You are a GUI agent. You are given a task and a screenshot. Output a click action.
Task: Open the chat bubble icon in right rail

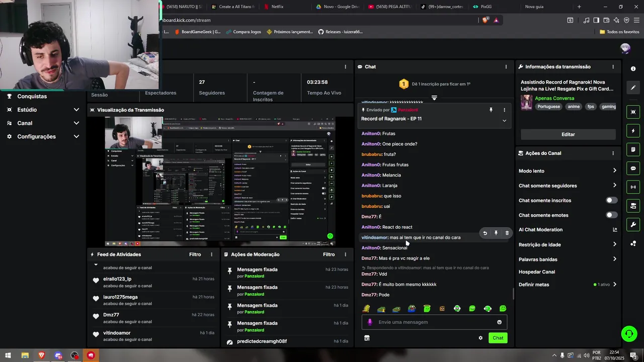pos(633,168)
